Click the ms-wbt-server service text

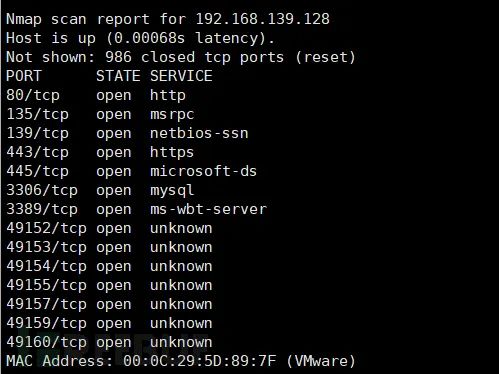click(x=208, y=209)
